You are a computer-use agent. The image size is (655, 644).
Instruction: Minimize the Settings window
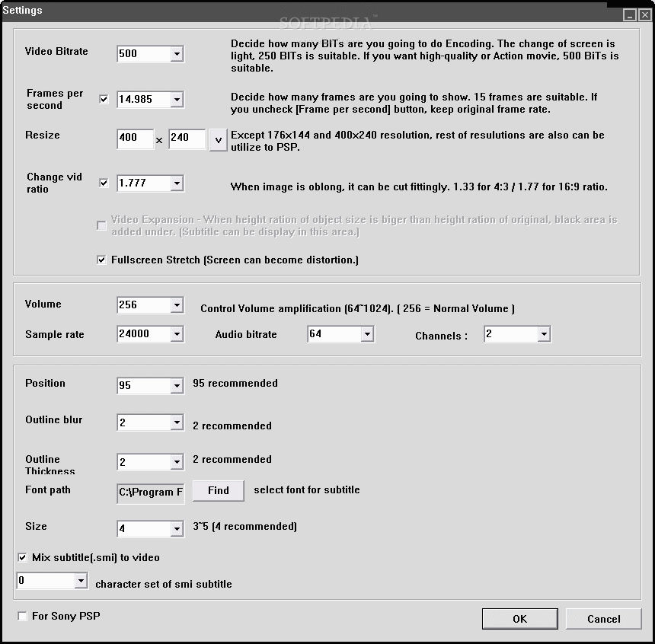[x=630, y=15]
